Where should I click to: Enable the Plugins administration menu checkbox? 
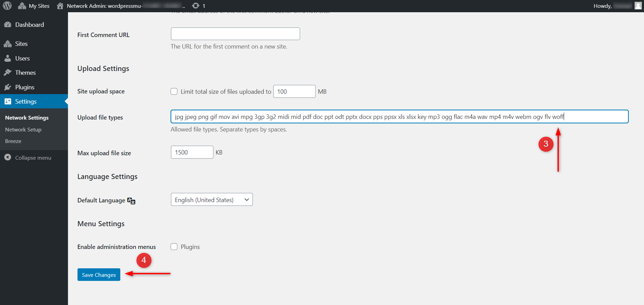[x=174, y=247]
